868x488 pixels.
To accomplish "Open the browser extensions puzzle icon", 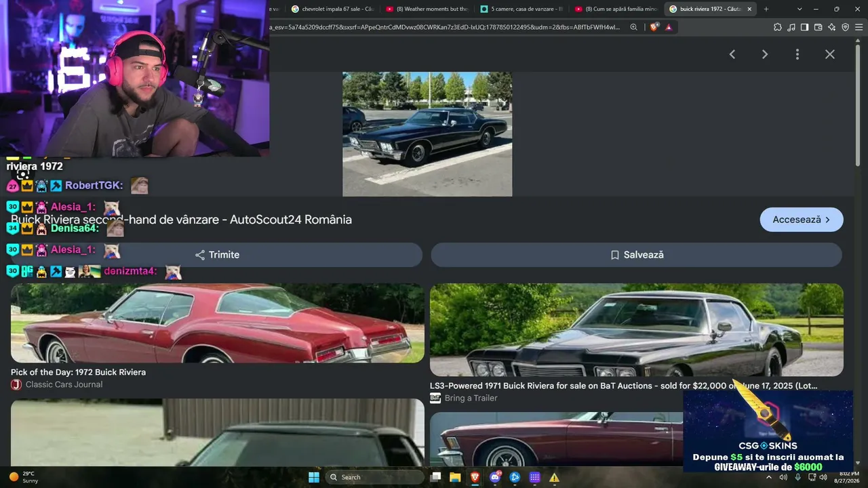I will [x=777, y=27].
